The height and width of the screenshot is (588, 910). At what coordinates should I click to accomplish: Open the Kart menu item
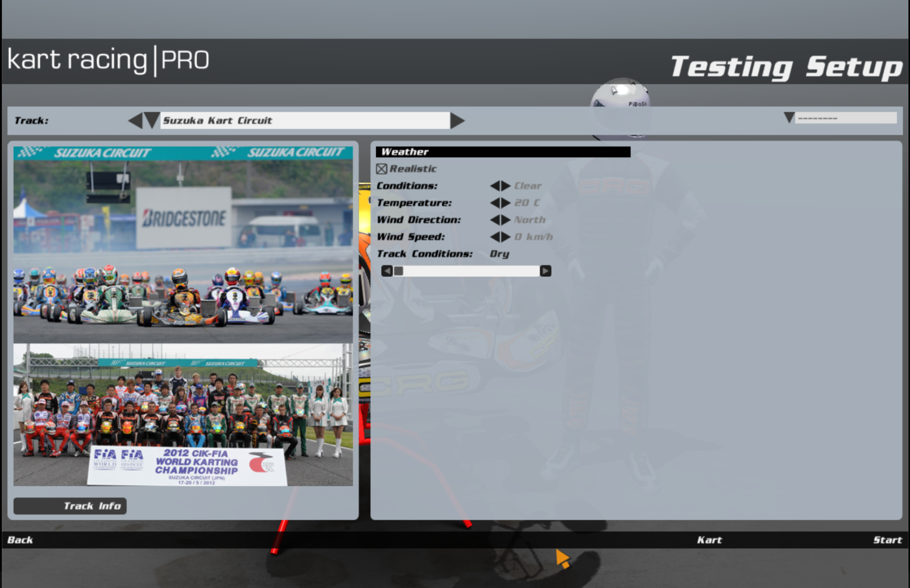(x=709, y=540)
